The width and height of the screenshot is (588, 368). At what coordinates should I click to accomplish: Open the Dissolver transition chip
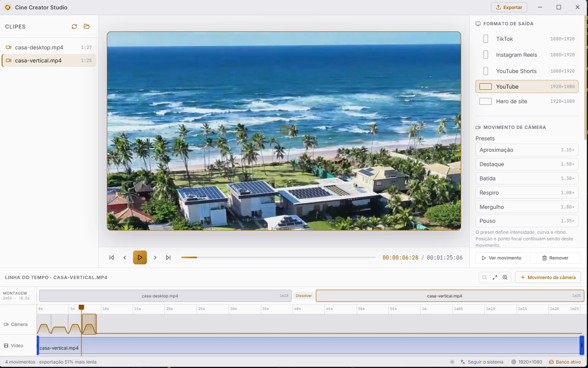coord(304,296)
